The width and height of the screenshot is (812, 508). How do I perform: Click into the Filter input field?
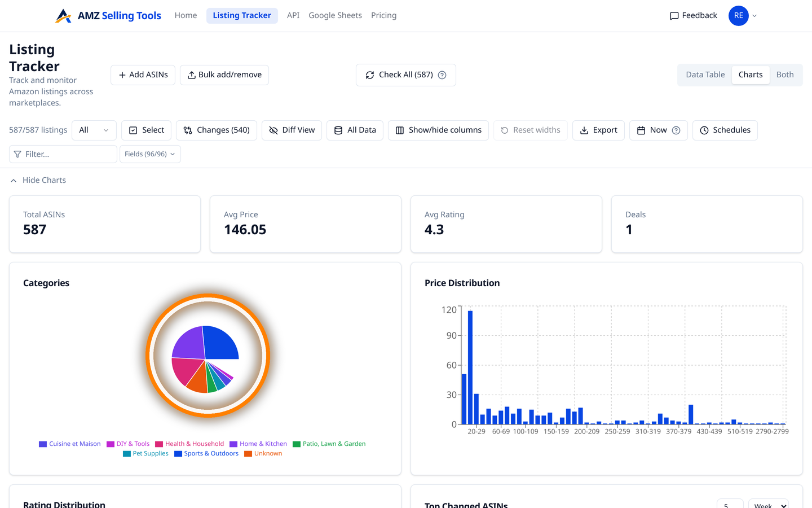(63, 154)
